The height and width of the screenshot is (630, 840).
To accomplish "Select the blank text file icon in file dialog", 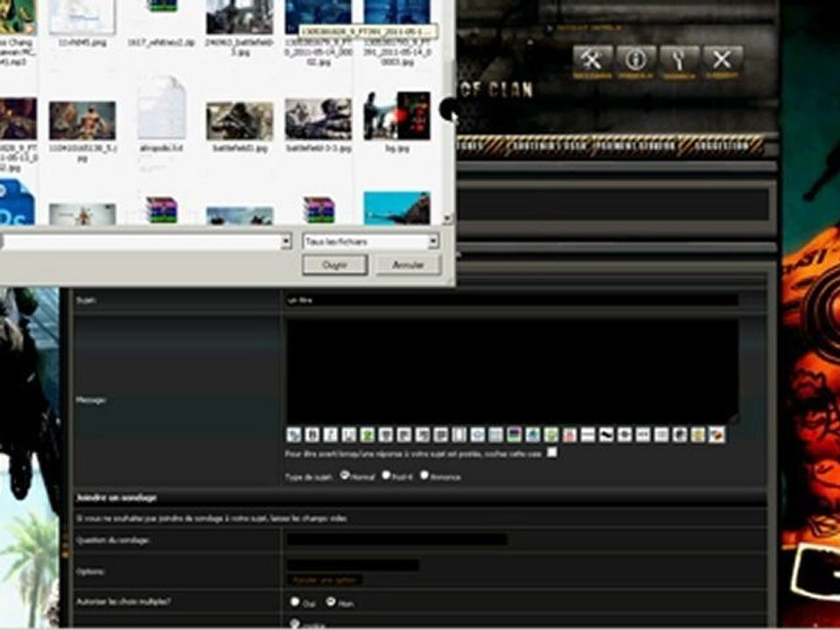I will tap(161, 108).
